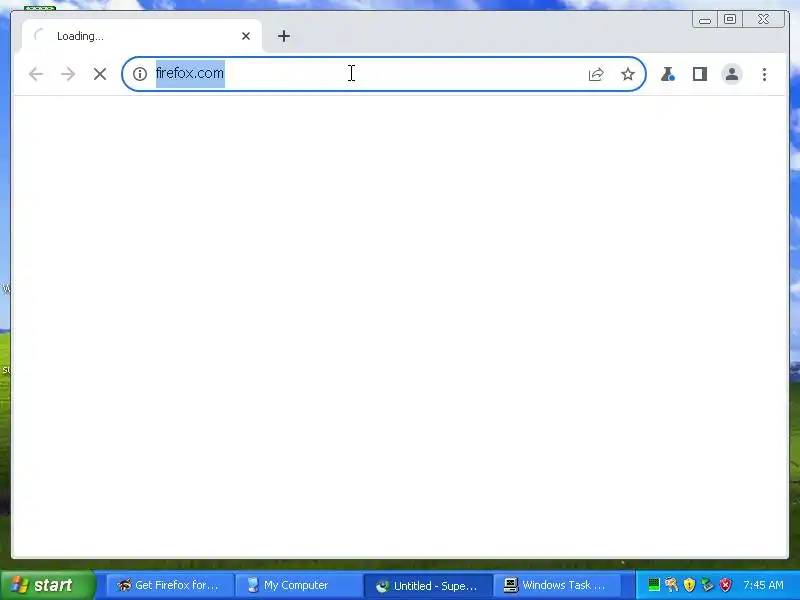Click the safely remove hardware tray icon
800x600 pixels.
707,585
